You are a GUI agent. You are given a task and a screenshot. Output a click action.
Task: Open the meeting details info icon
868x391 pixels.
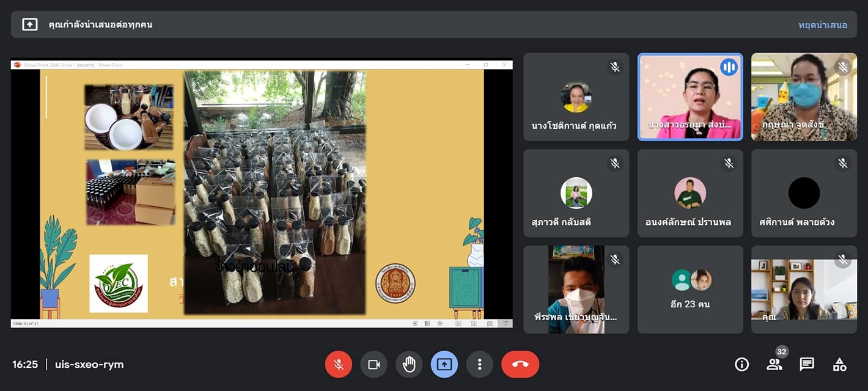(741, 365)
